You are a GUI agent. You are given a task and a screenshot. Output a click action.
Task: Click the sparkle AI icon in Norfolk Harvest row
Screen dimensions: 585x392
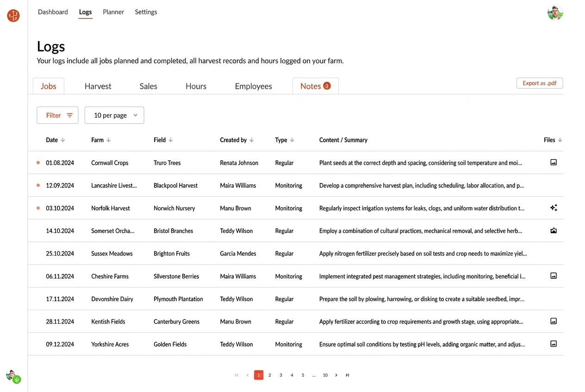[553, 208]
